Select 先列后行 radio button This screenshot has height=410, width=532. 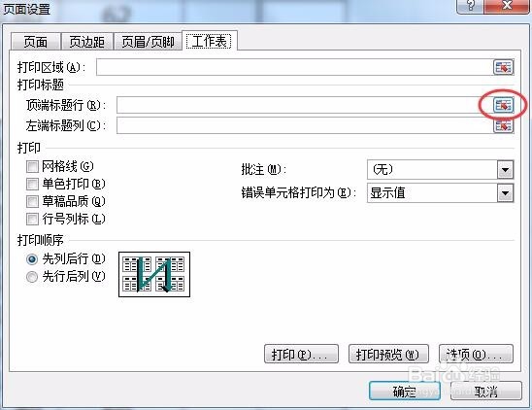click(x=32, y=259)
